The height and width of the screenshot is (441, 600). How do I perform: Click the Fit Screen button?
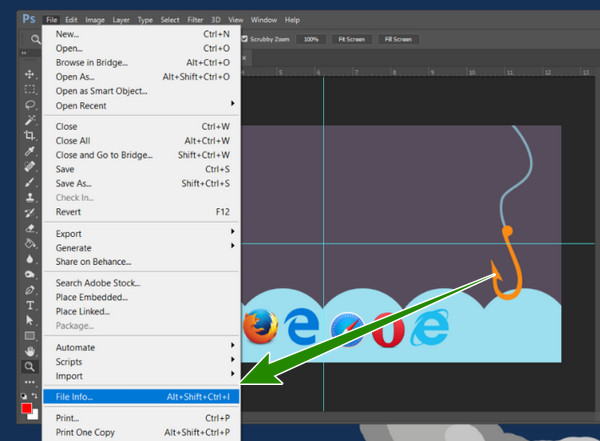(x=351, y=39)
